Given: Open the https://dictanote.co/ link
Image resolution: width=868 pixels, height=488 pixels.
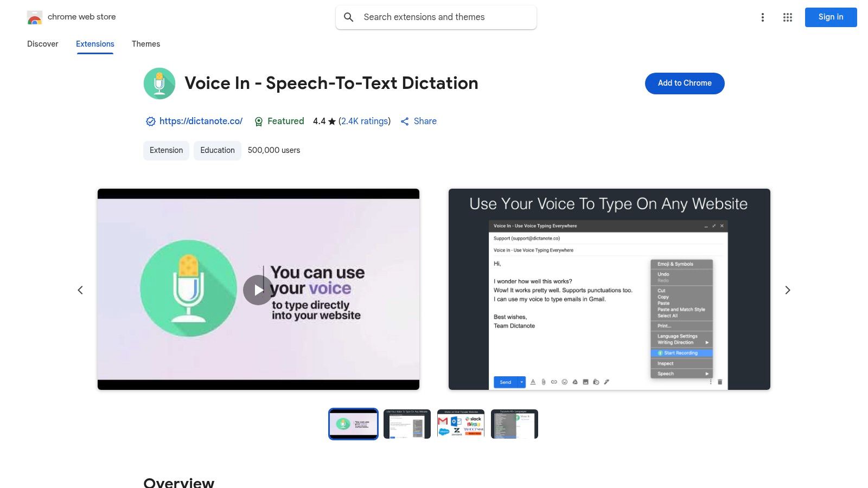Looking at the screenshot, I should tap(201, 121).
